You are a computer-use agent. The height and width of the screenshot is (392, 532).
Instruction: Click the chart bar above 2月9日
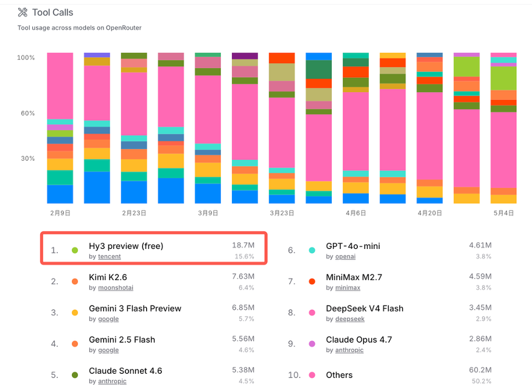click(x=60, y=128)
